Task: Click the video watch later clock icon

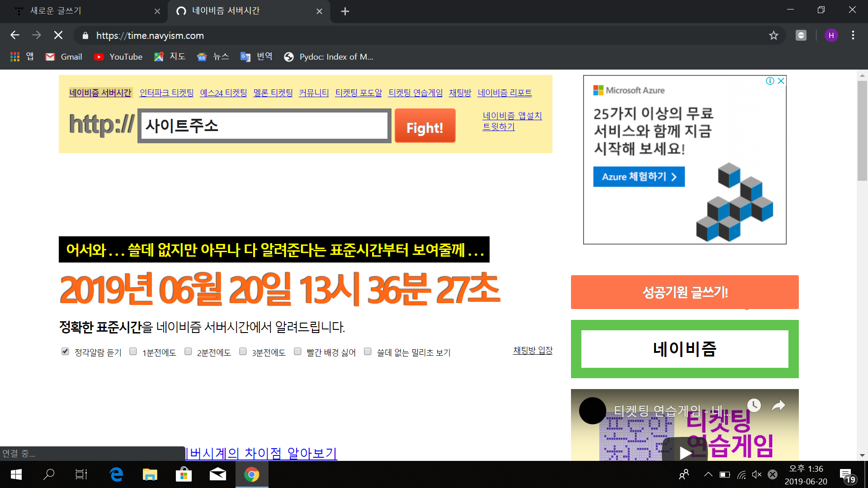Action: coord(754,405)
